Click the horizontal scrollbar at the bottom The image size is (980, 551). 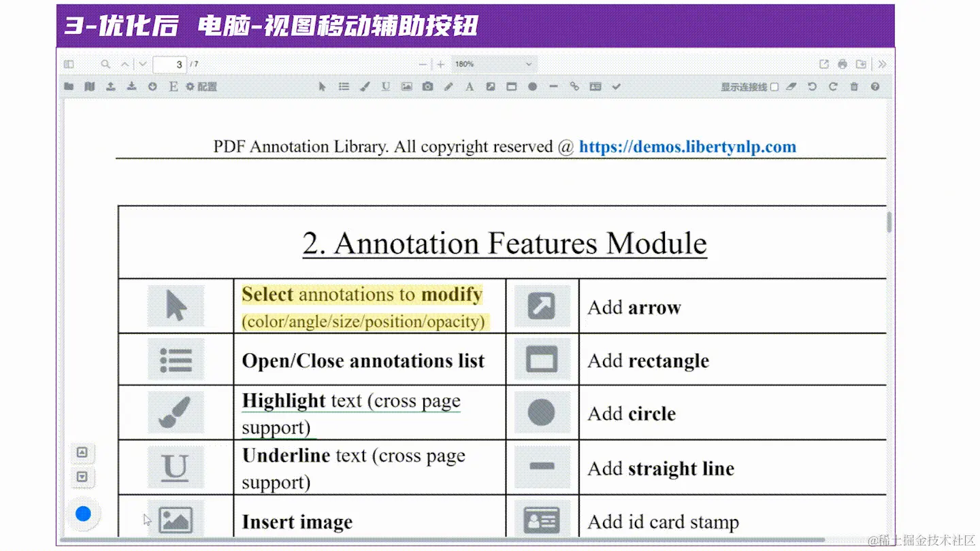[x=442, y=540]
